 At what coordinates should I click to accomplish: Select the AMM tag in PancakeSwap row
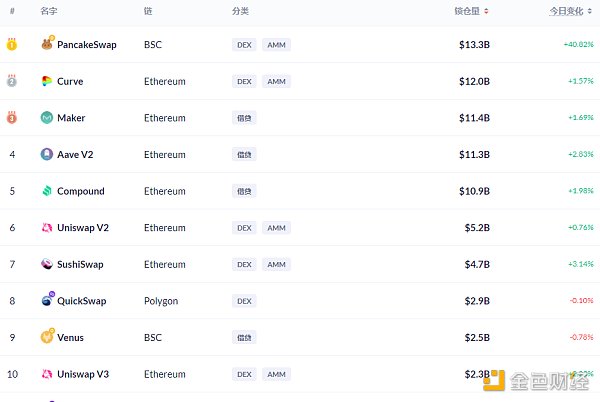(276, 45)
